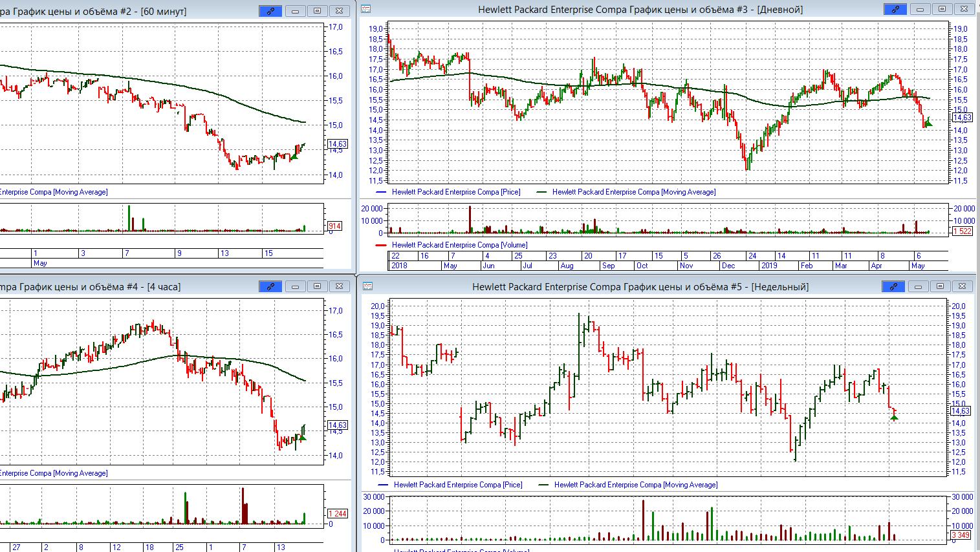Click the blue link icon in the 4 часа chart
The width and height of the screenshot is (980, 552).
pyautogui.click(x=270, y=286)
